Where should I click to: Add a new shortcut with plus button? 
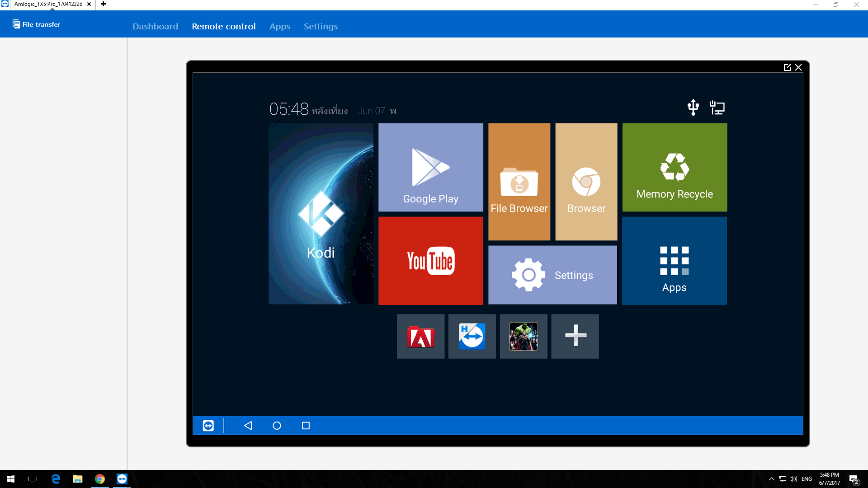pos(575,337)
